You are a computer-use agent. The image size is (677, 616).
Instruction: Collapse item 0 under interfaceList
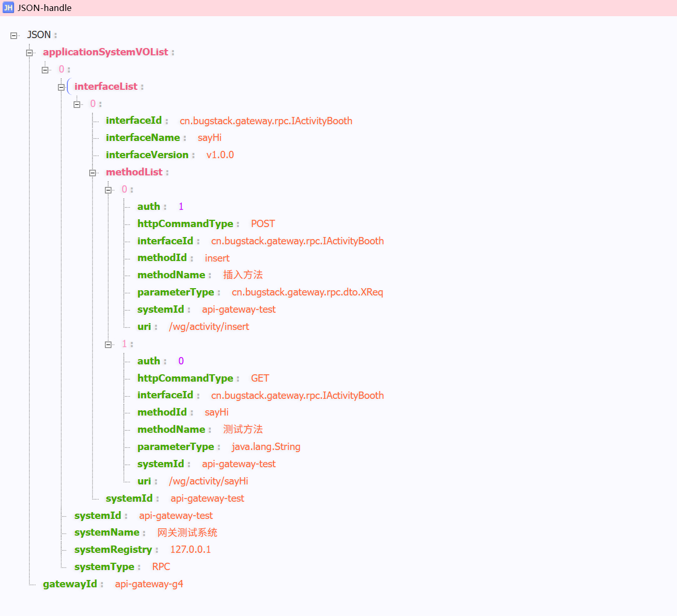(77, 104)
